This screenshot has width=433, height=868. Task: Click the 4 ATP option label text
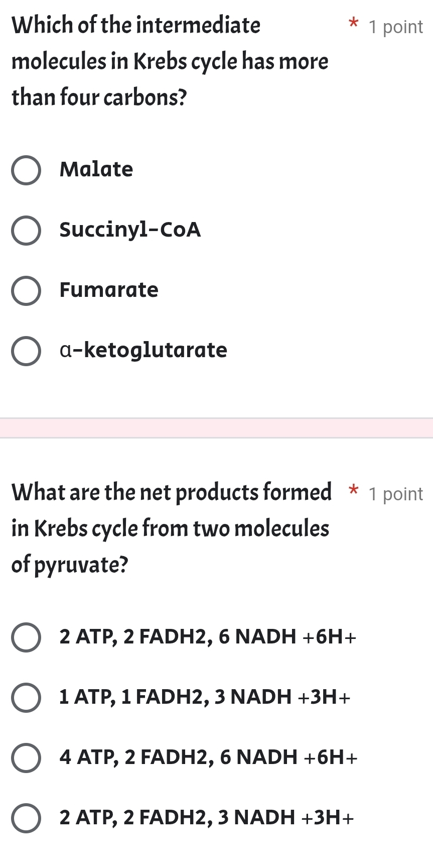click(208, 757)
